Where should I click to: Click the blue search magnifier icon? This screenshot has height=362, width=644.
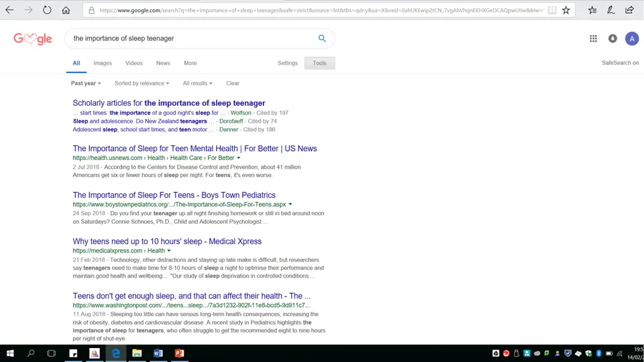pyautogui.click(x=322, y=38)
